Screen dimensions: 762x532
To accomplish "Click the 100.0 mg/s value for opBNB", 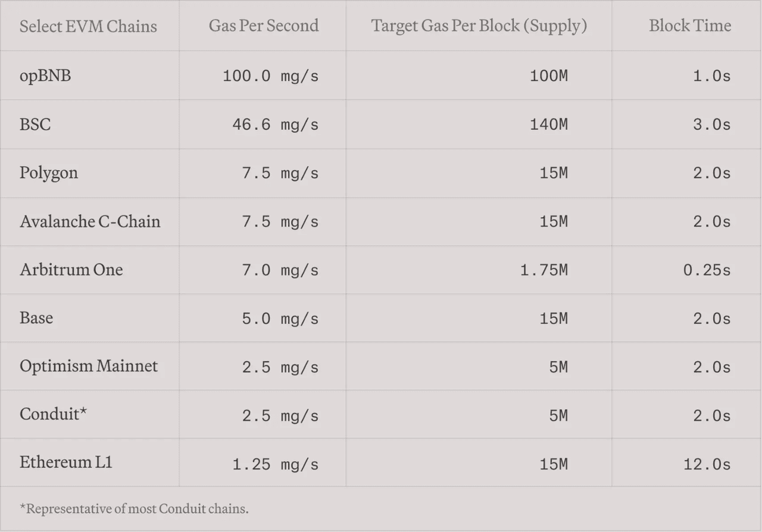I will coord(270,76).
